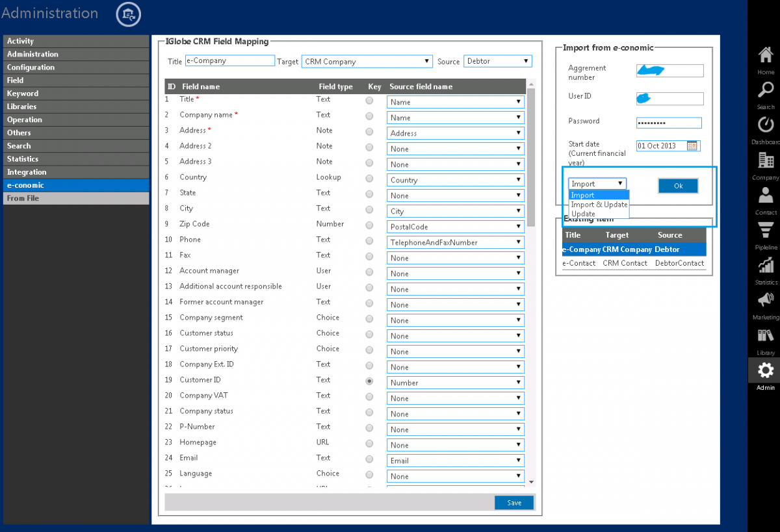The width and height of the screenshot is (780, 532).
Task: Select Title field as key
Action: (x=369, y=101)
